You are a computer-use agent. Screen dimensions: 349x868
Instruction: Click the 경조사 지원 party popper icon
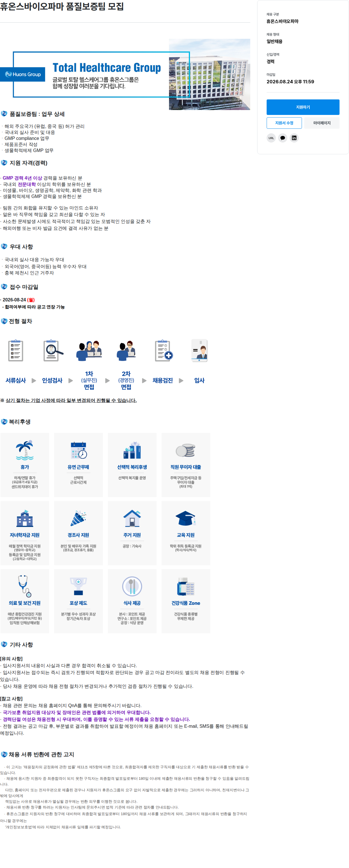coord(78,518)
